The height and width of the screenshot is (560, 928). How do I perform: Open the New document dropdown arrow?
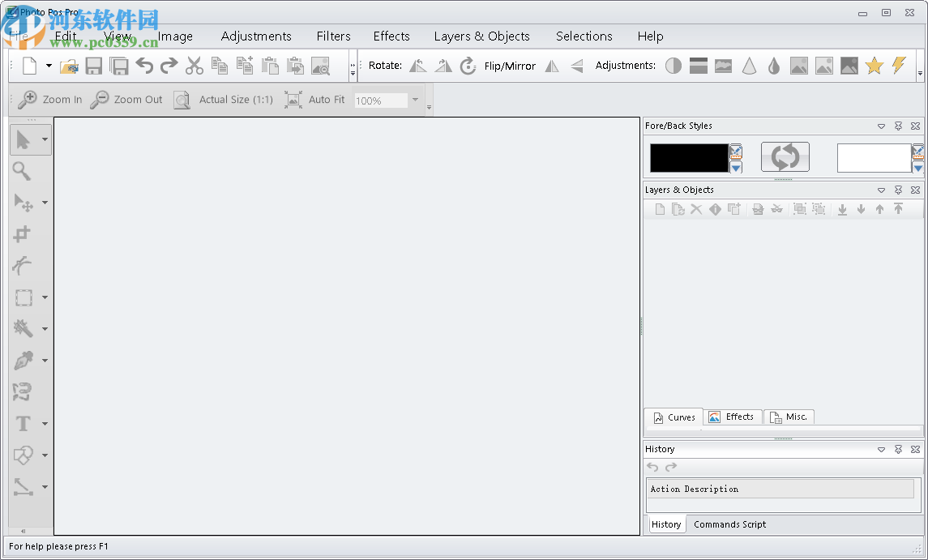coord(47,66)
